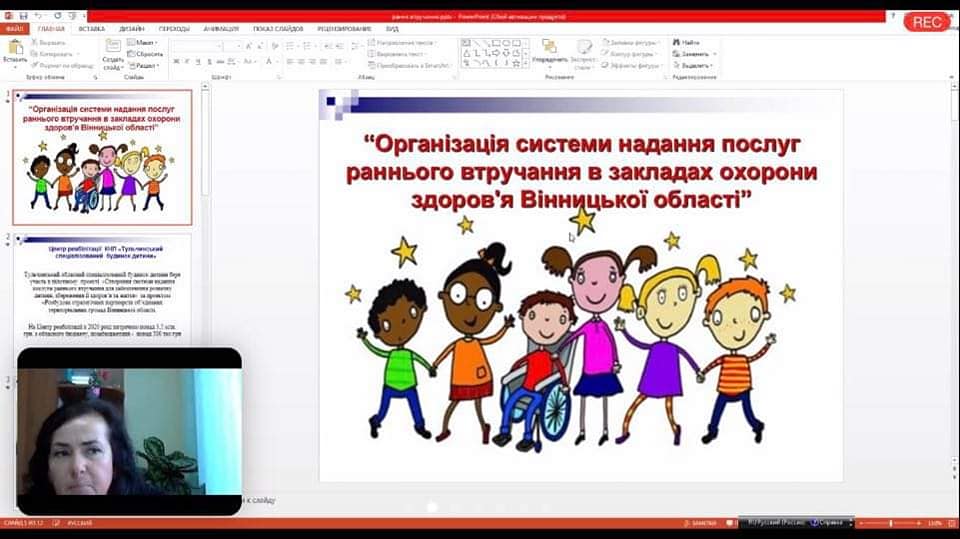Screen dimensions: 960x539
Task: Switch to the ПОКАЗ СЛАЙДОВ tab
Action: point(278,29)
